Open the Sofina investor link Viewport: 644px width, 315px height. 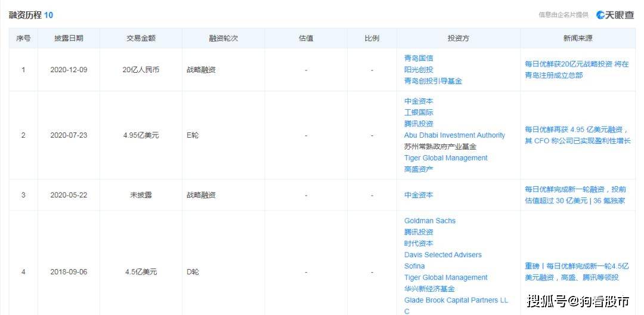414,266
